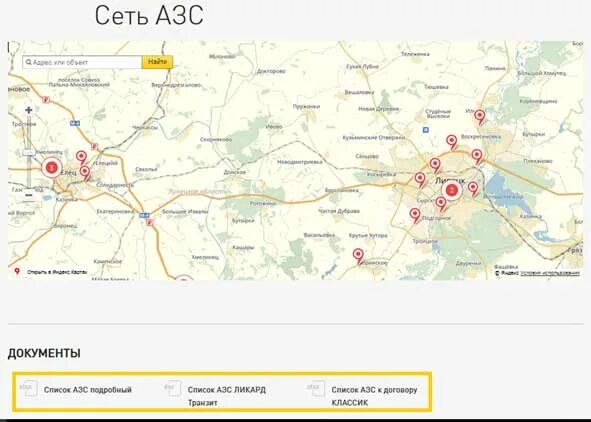Click the red pin icon beside 'Открыть в Яндекс.Картах'
The width and height of the screenshot is (591, 422).
17,271
